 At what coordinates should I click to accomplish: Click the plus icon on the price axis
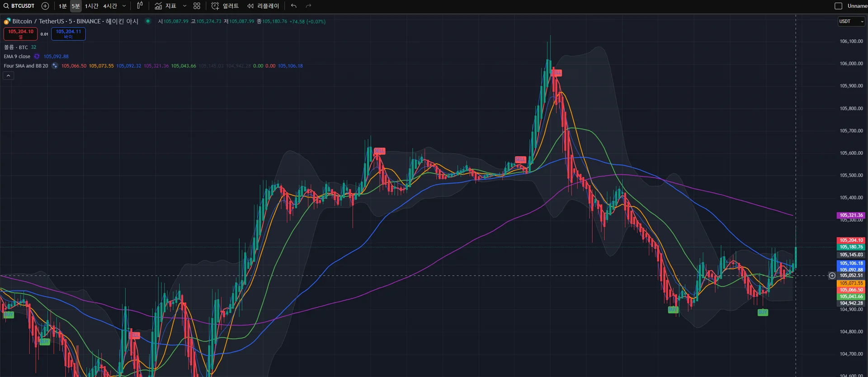832,275
